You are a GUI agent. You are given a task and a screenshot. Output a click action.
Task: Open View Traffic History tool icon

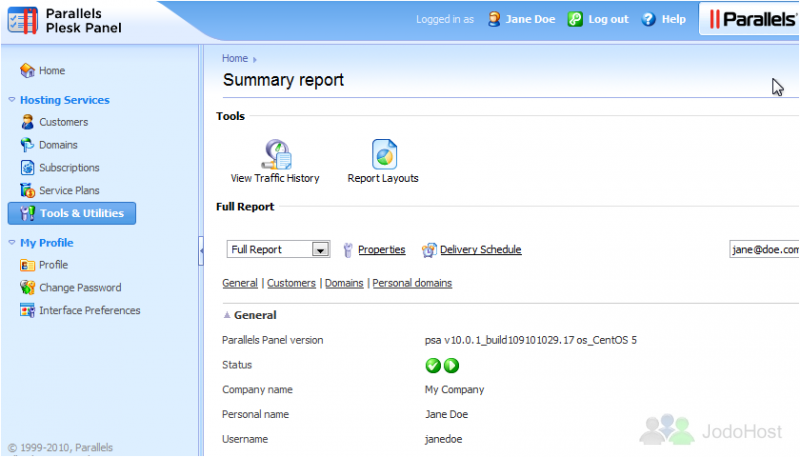coord(277,154)
